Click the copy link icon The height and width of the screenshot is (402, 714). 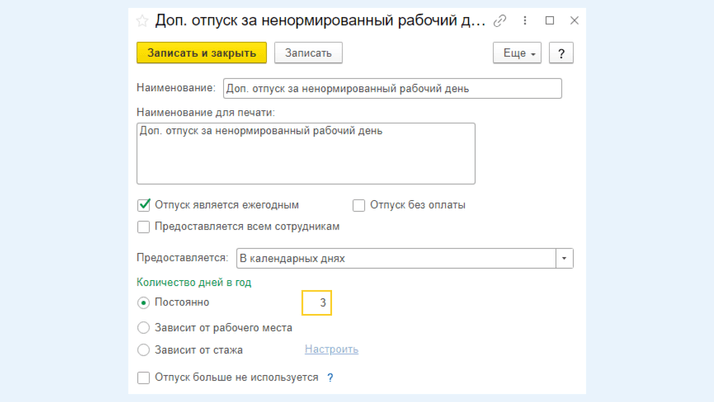[500, 20]
